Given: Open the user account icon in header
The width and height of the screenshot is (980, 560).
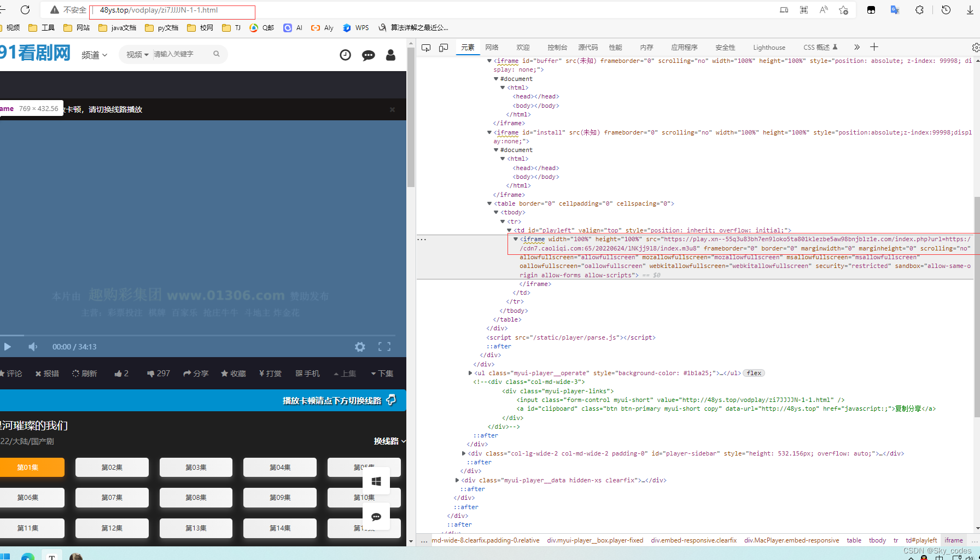Looking at the screenshot, I should 390,55.
